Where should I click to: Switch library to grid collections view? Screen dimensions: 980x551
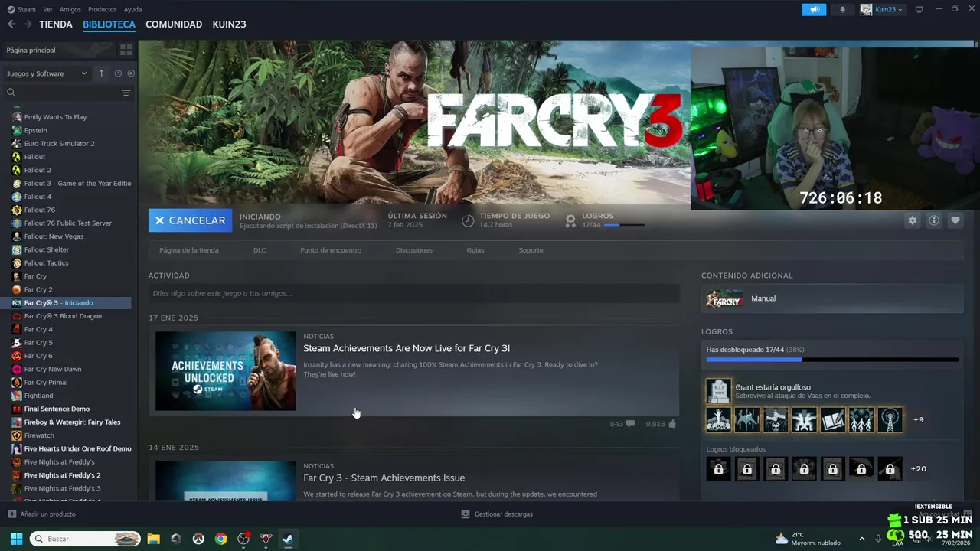pos(126,50)
